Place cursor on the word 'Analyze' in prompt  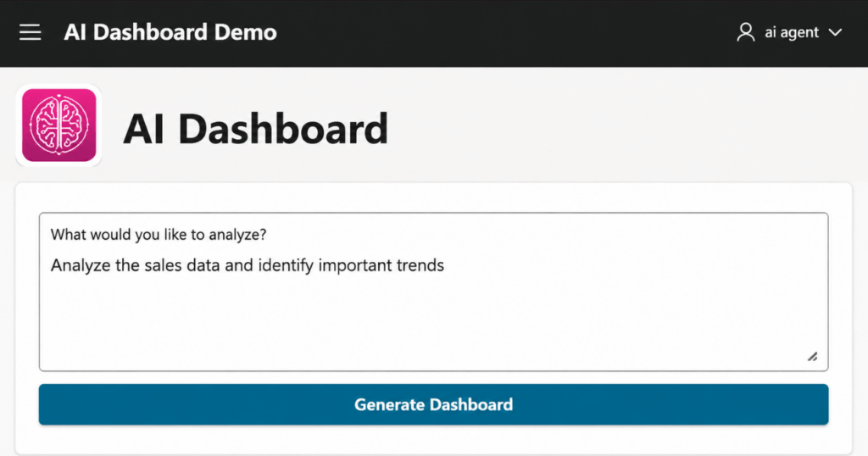point(81,265)
